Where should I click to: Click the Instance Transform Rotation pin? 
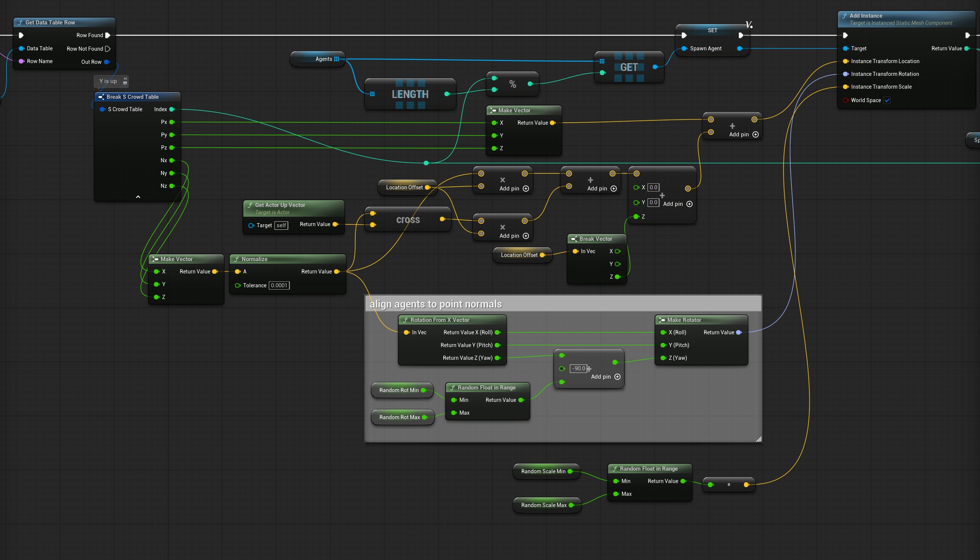coord(846,74)
